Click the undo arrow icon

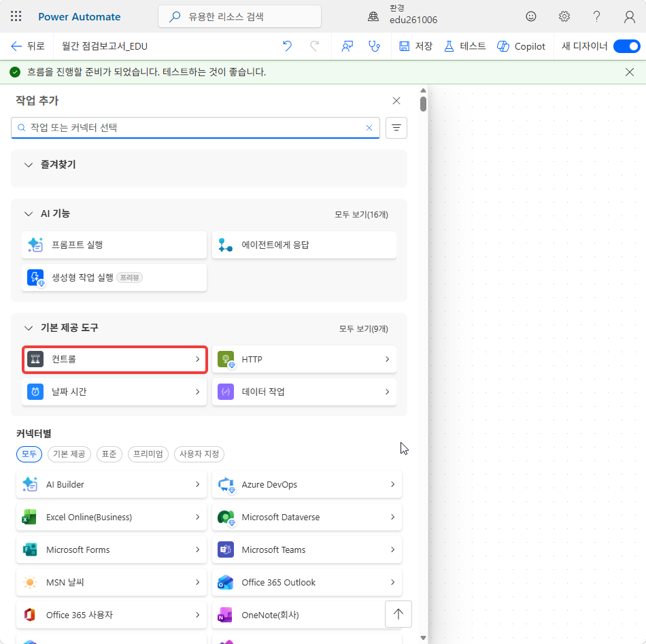[287, 46]
